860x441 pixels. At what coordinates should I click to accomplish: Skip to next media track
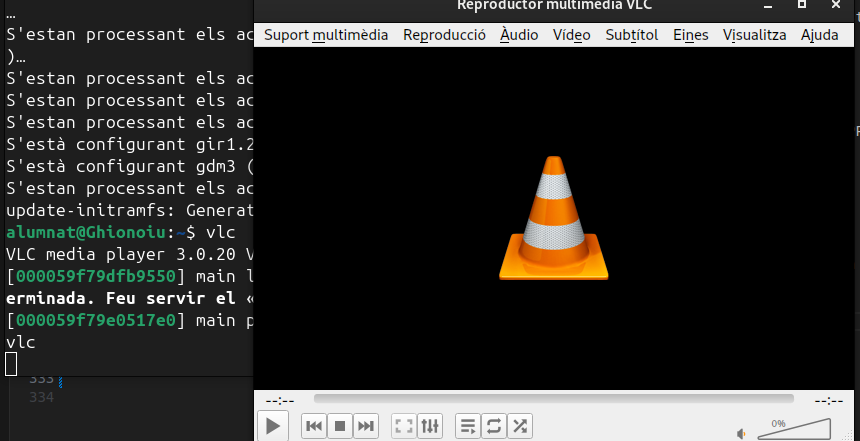366,426
